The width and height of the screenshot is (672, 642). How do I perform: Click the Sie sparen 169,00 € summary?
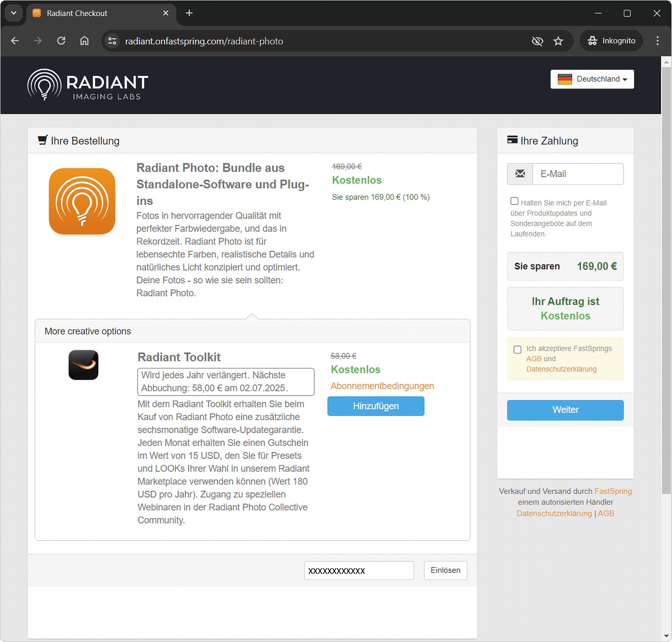(x=565, y=266)
